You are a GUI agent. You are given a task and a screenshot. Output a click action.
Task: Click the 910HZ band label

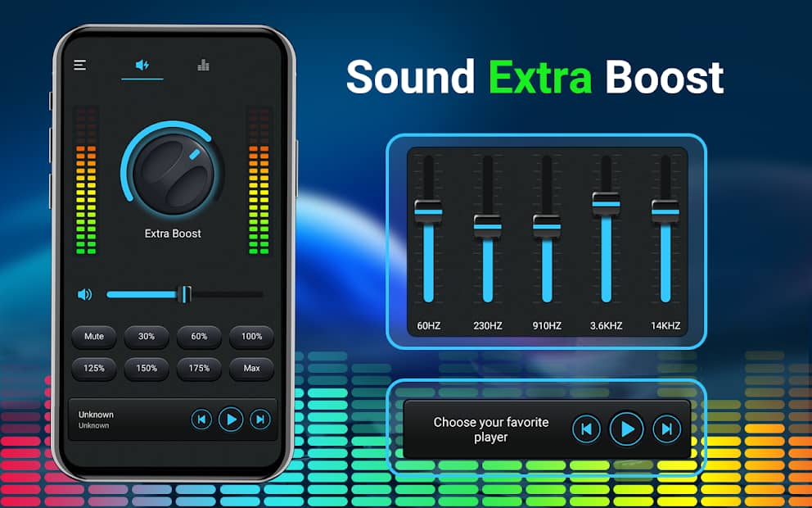tap(547, 326)
